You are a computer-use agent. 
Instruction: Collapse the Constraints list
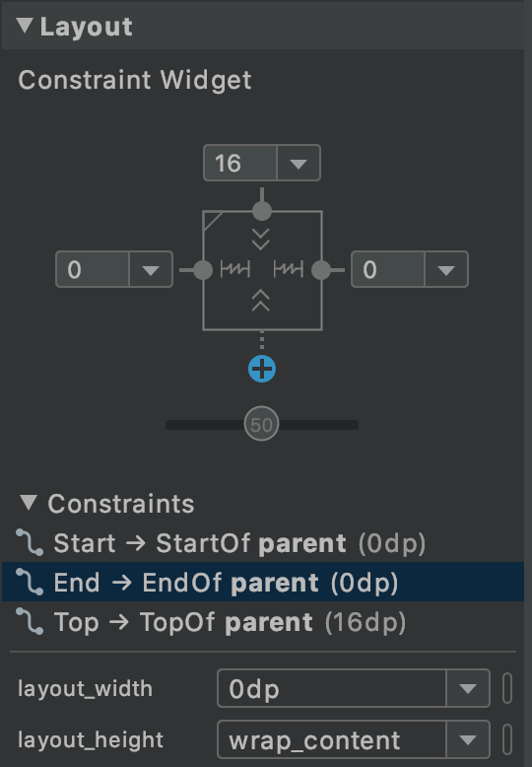coord(29,503)
